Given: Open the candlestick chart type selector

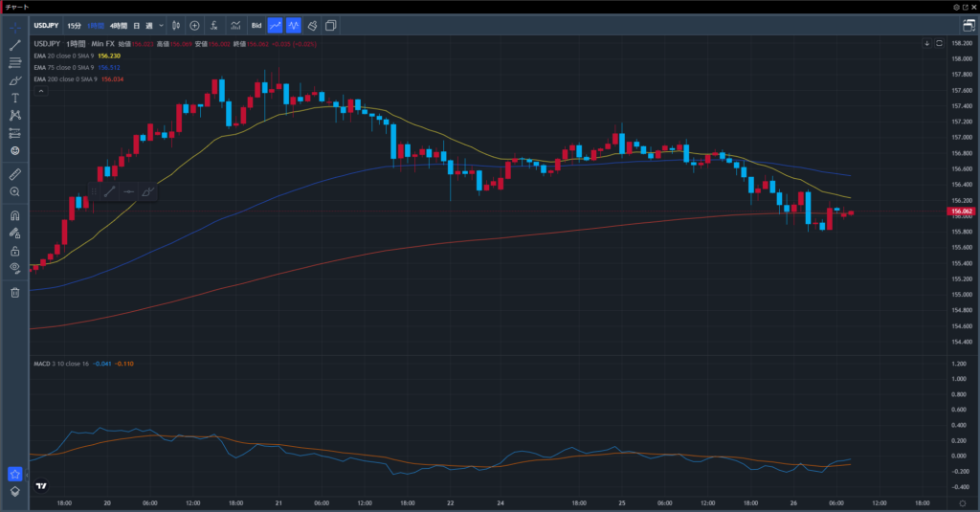Looking at the screenshot, I should (177, 25).
